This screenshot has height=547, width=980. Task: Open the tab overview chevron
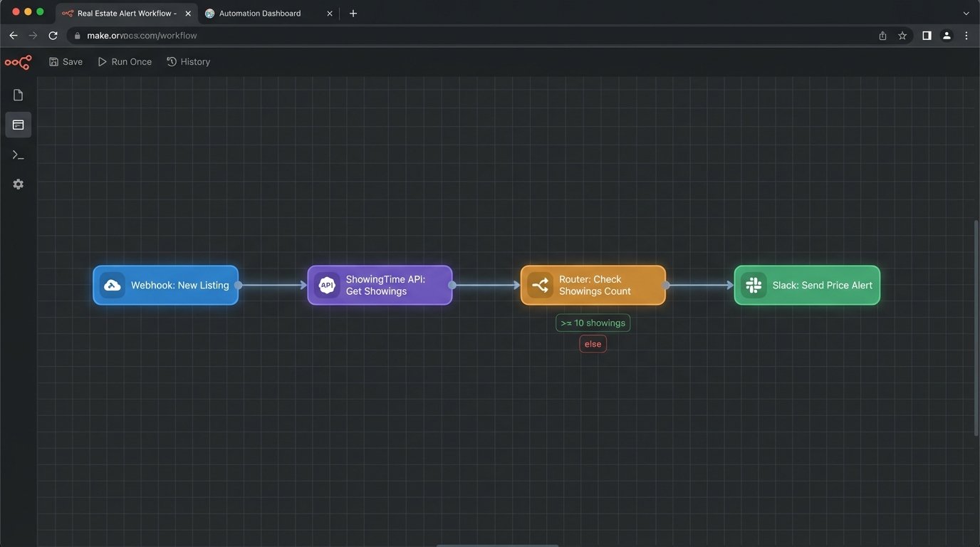(x=966, y=13)
